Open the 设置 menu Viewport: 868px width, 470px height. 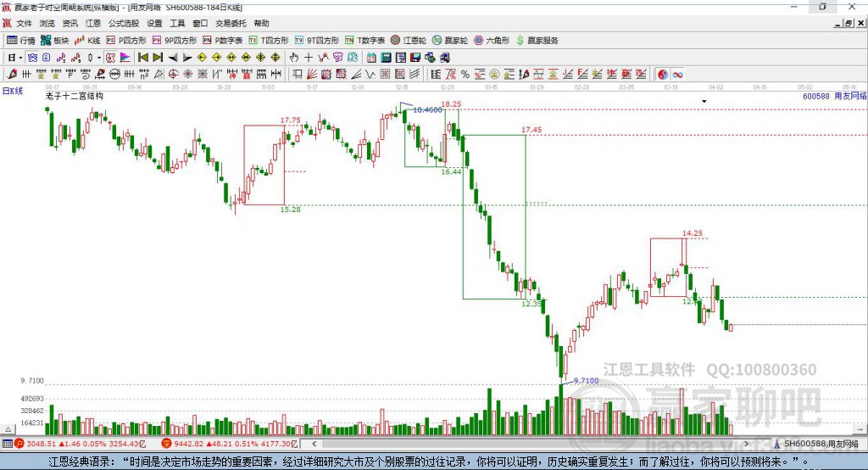coord(154,23)
